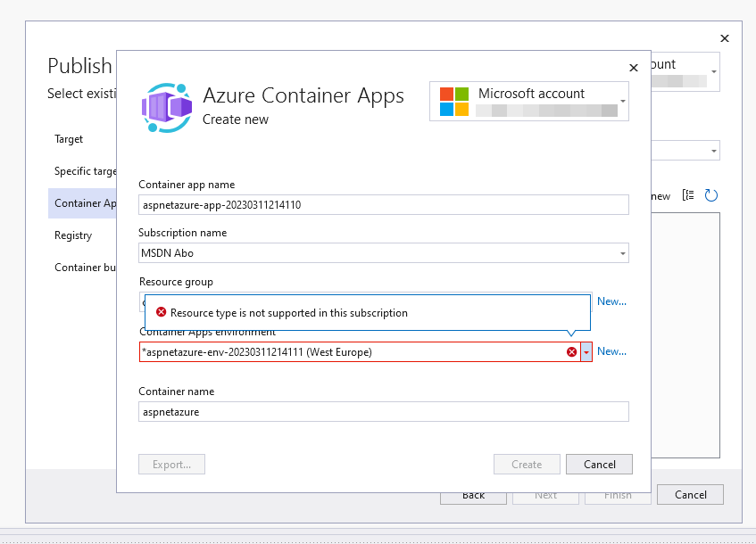The image size is (756, 544).
Task: Expand the Subscription name dropdown
Action: tap(622, 253)
